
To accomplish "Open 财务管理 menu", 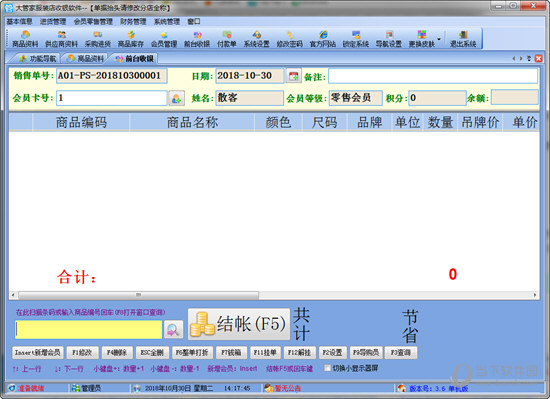I will click(x=133, y=21).
